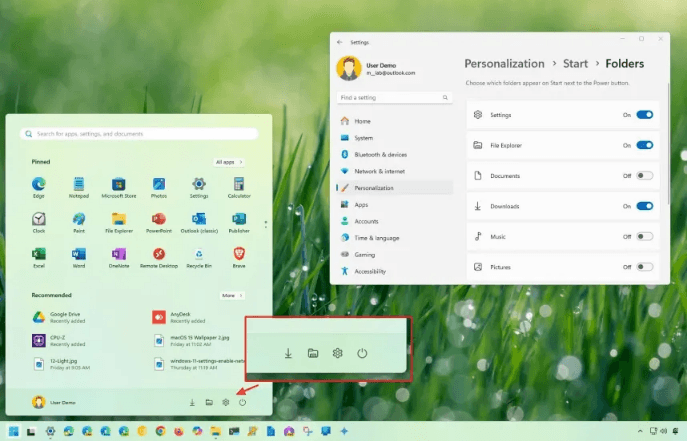
Task: Open Microsoft Store in pinned apps
Action: 119,187
